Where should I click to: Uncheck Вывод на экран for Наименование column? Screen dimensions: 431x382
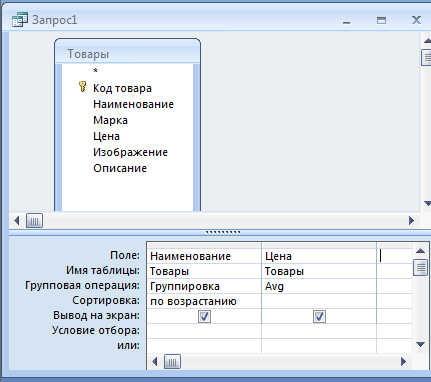tap(204, 316)
